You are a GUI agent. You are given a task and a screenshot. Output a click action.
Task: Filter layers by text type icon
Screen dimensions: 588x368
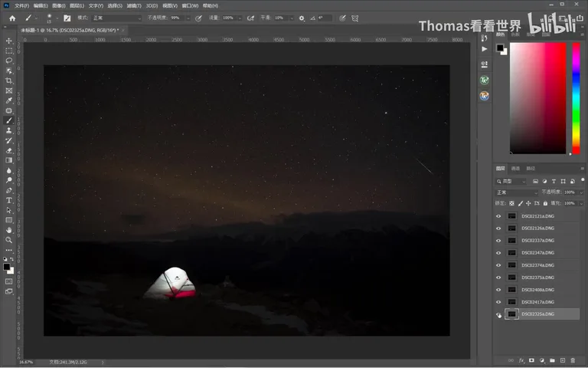pyautogui.click(x=554, y=182)
